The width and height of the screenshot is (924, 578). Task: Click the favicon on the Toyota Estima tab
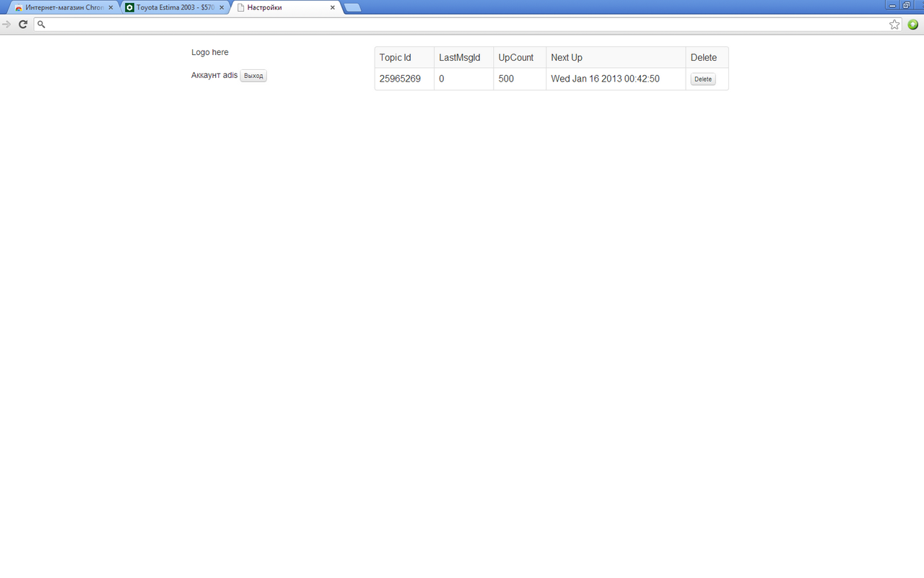[128, 7]
